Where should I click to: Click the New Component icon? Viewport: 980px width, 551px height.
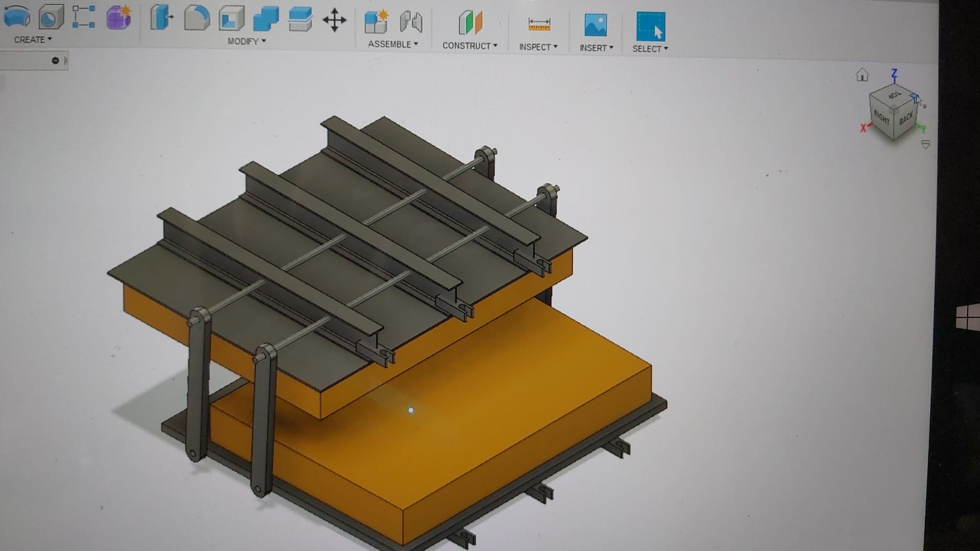[x=376, y=22]
